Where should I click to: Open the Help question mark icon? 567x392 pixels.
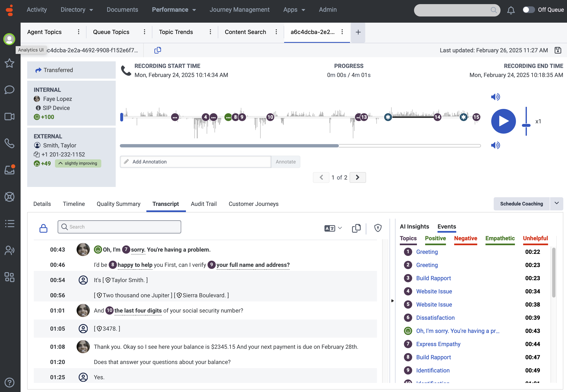click(10, 382)
